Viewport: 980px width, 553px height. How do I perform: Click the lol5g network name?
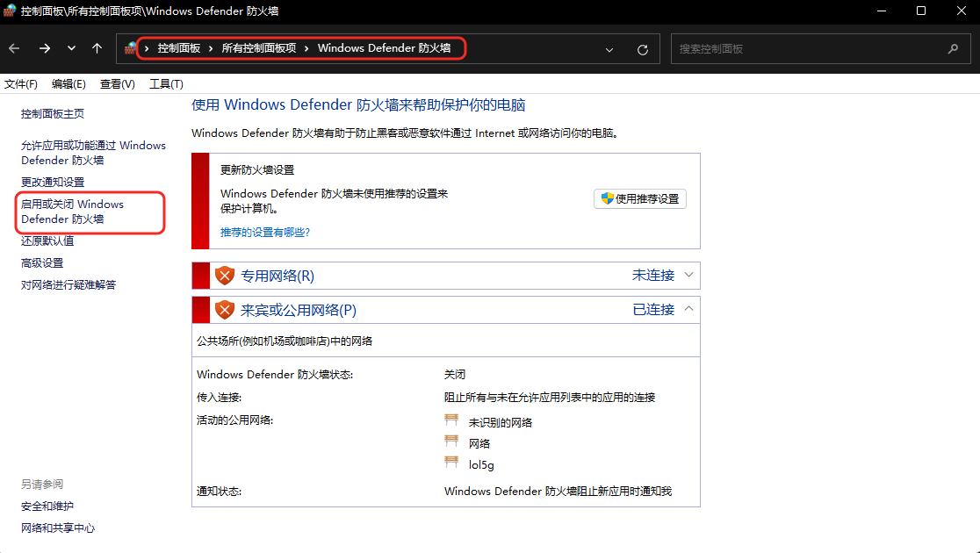coord(481,465)
